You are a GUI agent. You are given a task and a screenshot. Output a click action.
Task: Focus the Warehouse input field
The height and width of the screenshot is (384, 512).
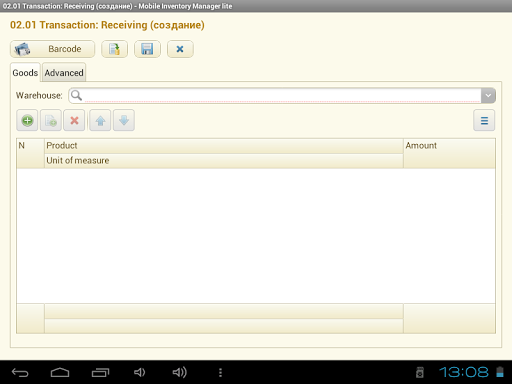(x=282, y=96)
